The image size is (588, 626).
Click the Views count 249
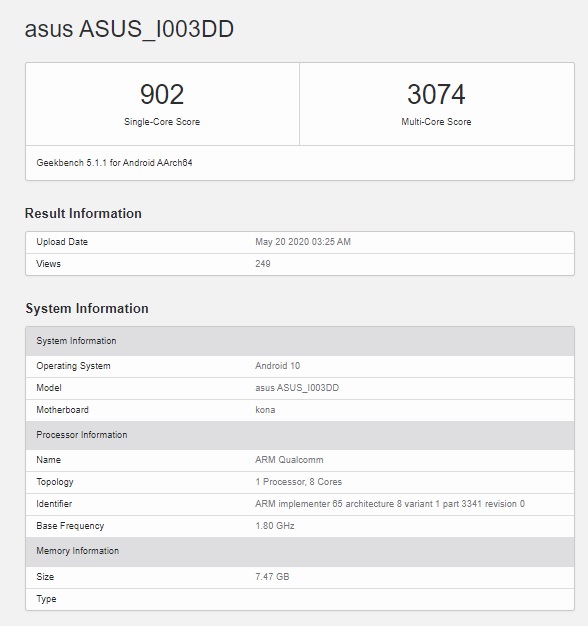coord(263,264)
